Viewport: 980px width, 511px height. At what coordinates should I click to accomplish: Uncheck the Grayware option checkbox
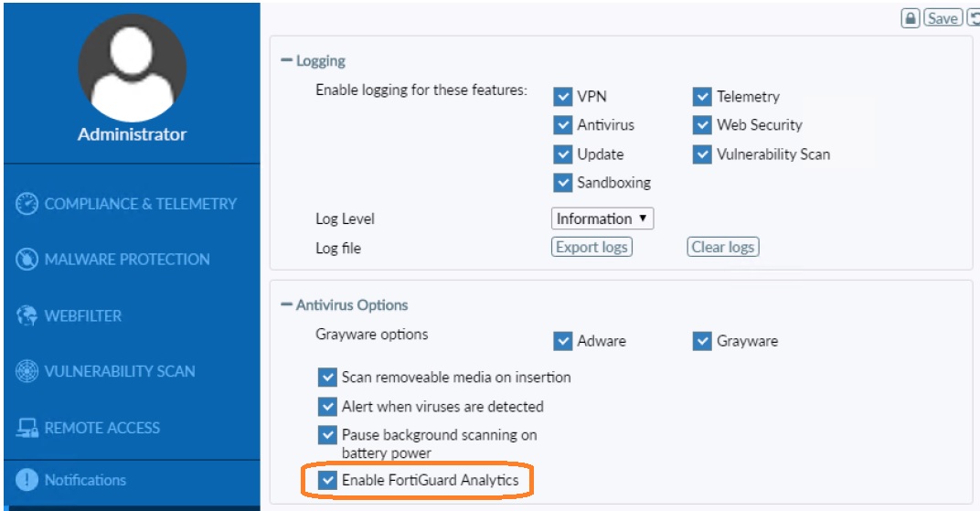pos(702,342)
